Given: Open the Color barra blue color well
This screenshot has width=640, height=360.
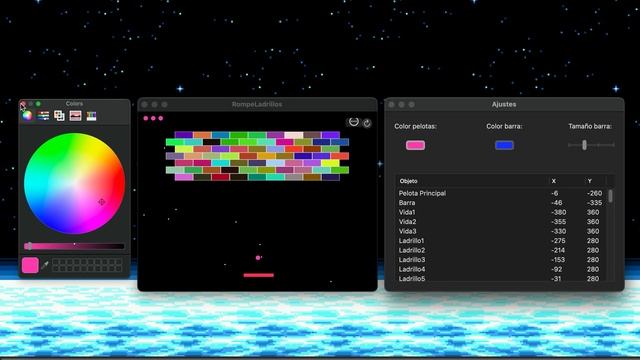Looking at the screenshot, I should coord(504,145).
